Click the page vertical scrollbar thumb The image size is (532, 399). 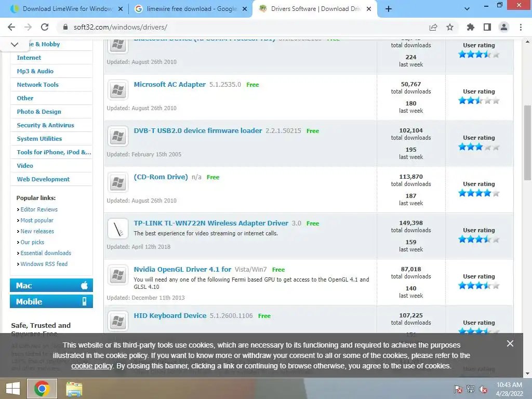pos(527,142)
